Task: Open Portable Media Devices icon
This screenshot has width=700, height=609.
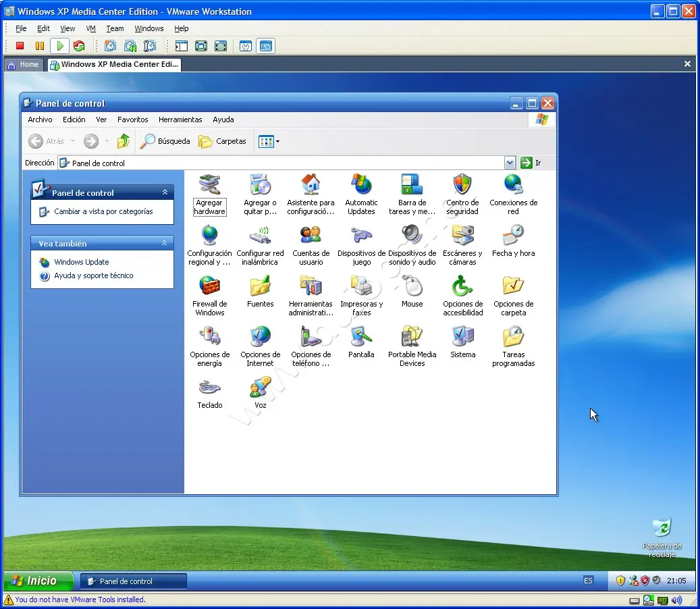Action: click(412, 337)
